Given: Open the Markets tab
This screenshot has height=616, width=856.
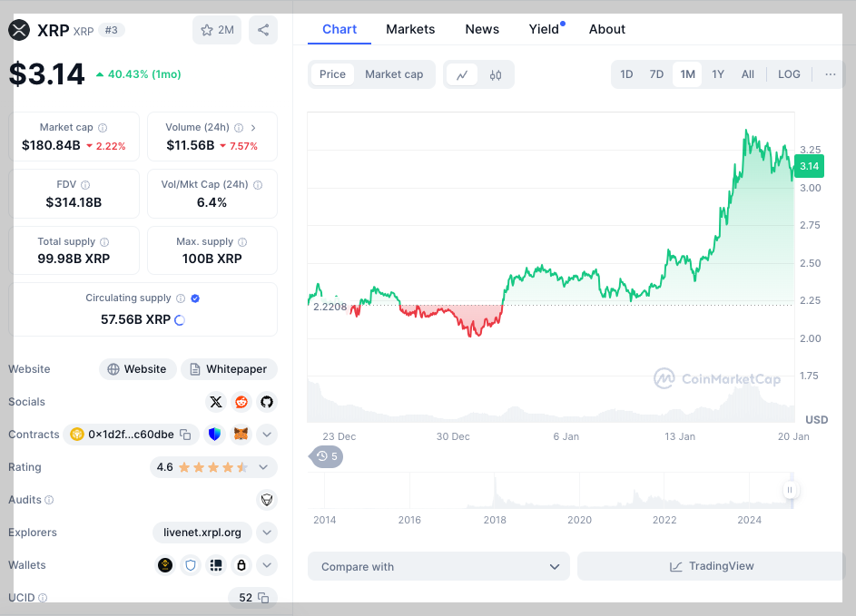Looking at the screenshot, I should [x=410, y=29].
